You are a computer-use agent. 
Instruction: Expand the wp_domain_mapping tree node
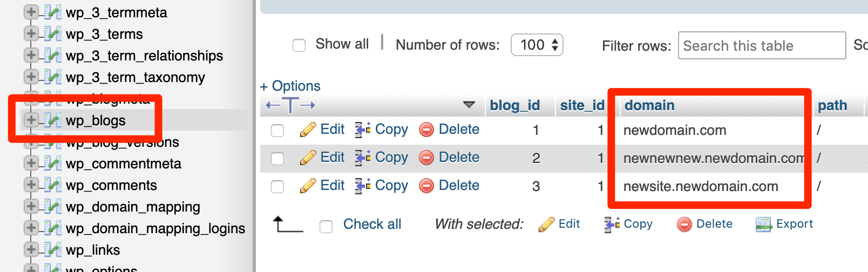coord(31,207)
